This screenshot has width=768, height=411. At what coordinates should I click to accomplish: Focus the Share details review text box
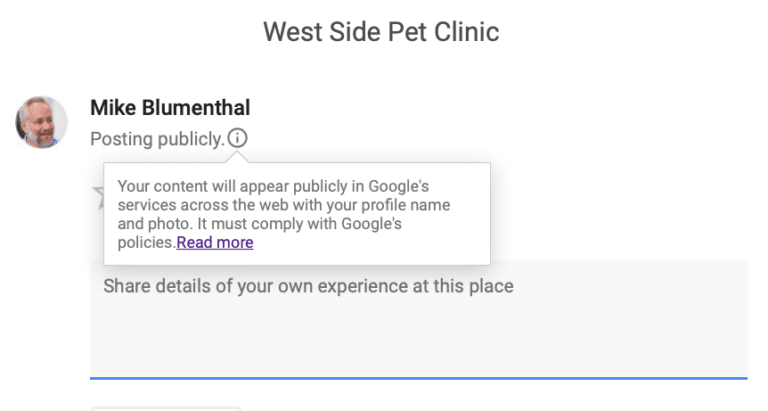(419, 319)
